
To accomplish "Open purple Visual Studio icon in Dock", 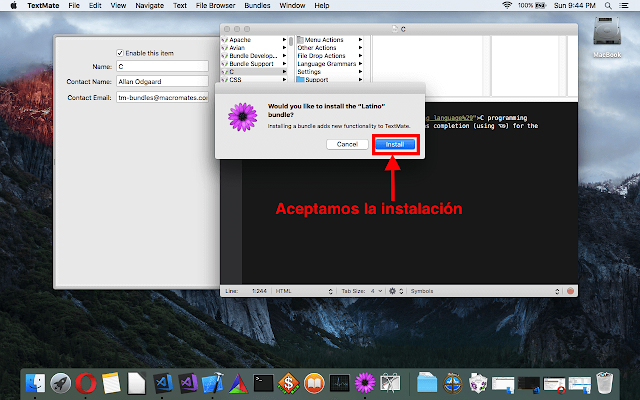I will tap(188, 383).
